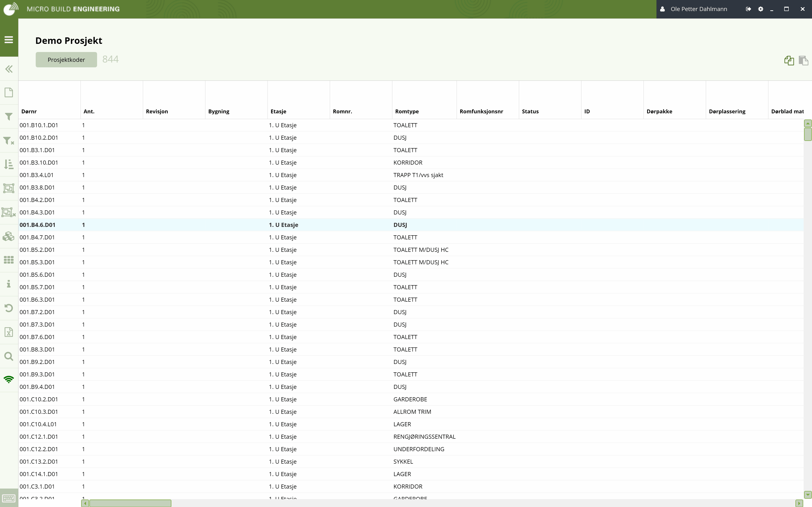Select row 001.C10.2.D01

pyautogui.click(x=411, y=399)
